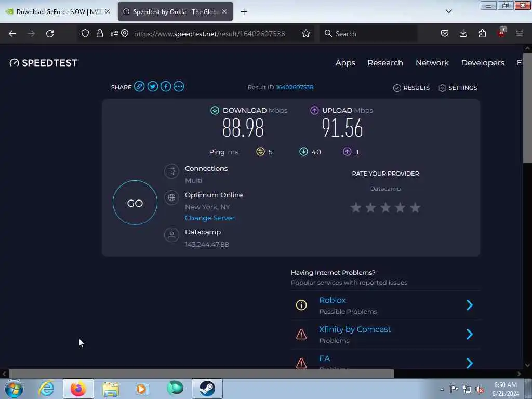Click the server globe icon
Viewport: 532px width, 399px height.
point(171,197)
